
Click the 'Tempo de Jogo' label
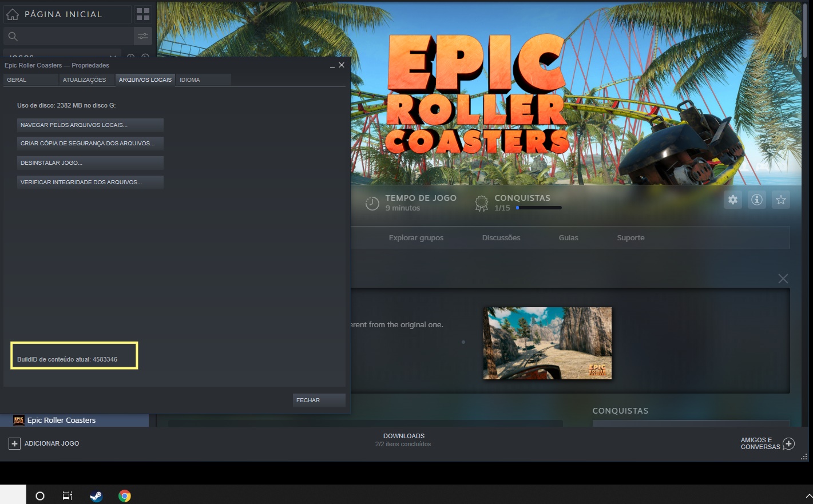421,198
